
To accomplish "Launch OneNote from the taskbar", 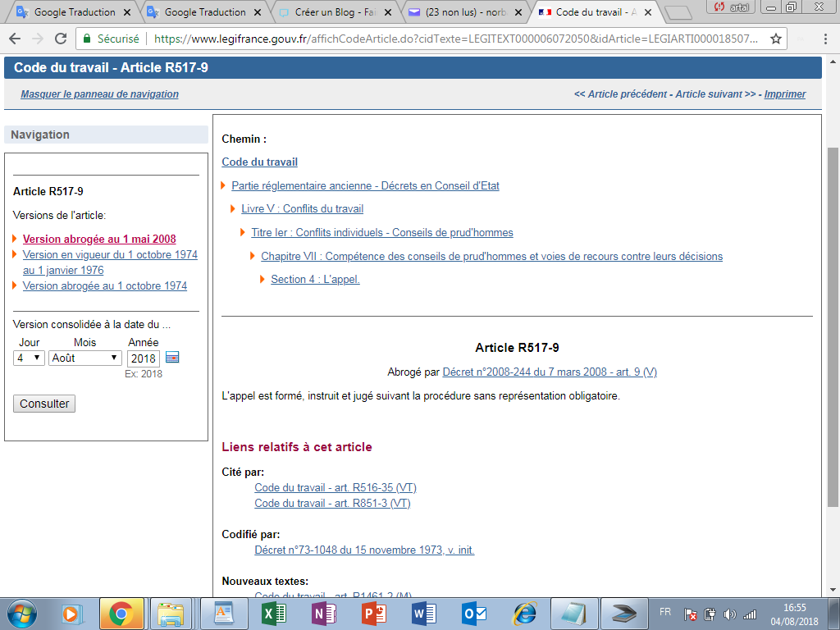I will [323, 613].
